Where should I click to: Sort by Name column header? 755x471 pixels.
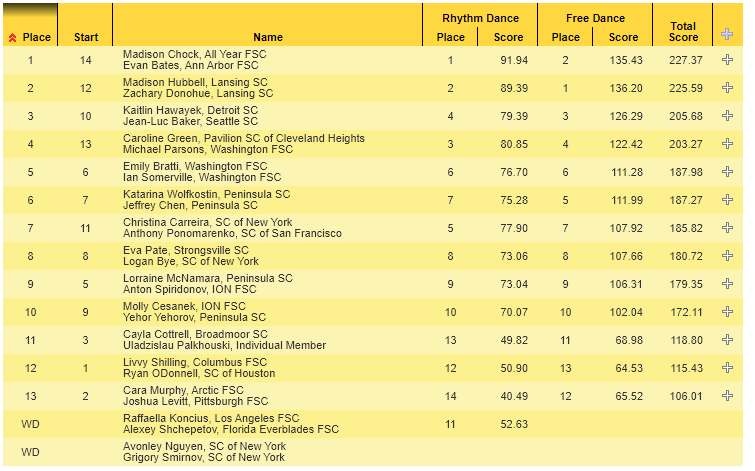268,37
